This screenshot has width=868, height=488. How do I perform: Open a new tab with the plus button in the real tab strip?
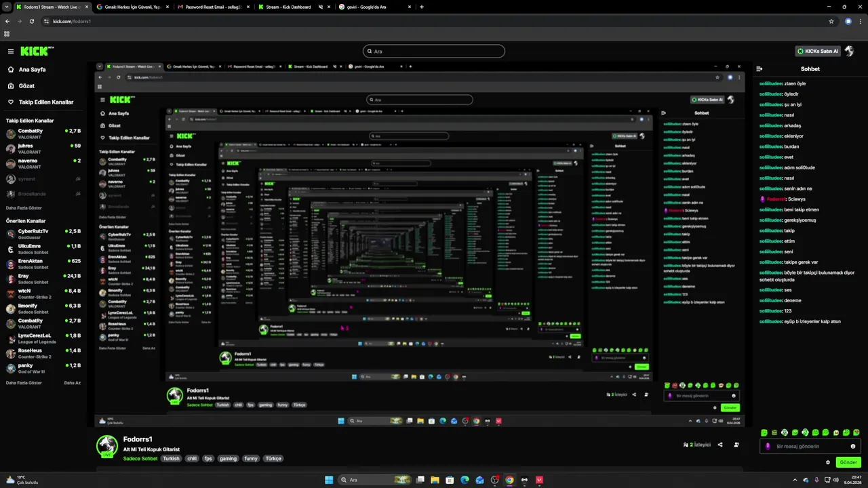pos(422,7)
